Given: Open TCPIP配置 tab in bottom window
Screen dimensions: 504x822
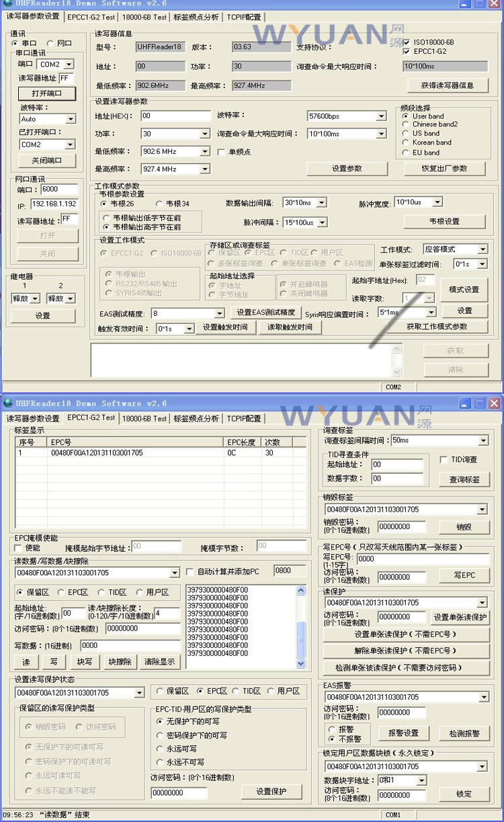Looking at the screenshot, I should tap(243, 418).
